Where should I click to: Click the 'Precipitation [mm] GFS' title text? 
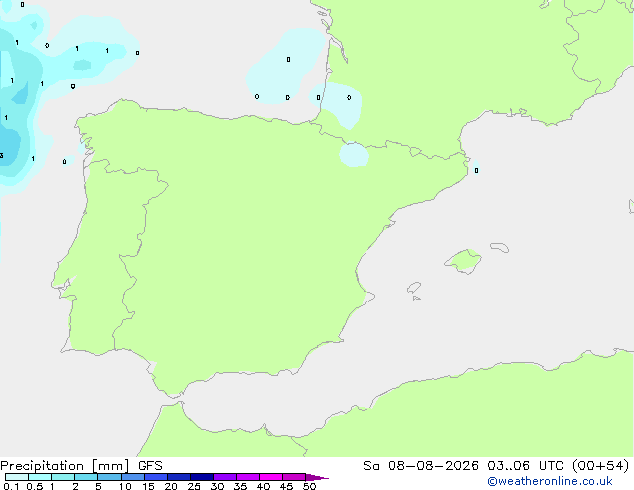click(x=81, y=466)
